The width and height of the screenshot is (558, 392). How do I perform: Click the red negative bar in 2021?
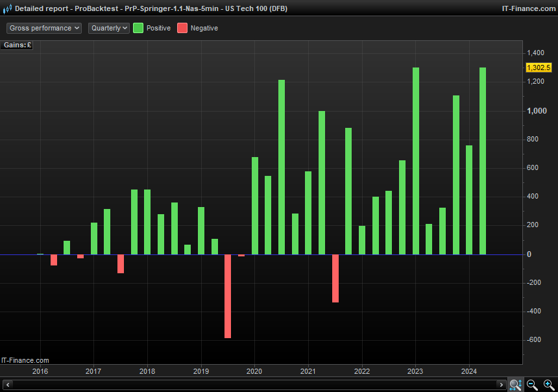coord(335,278)
